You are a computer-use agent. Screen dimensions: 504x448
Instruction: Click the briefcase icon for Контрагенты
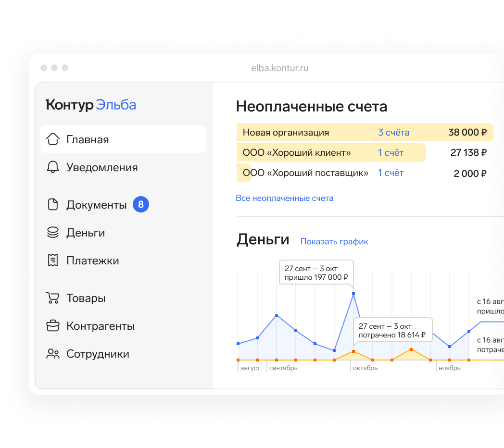click(x=53, y=326)
